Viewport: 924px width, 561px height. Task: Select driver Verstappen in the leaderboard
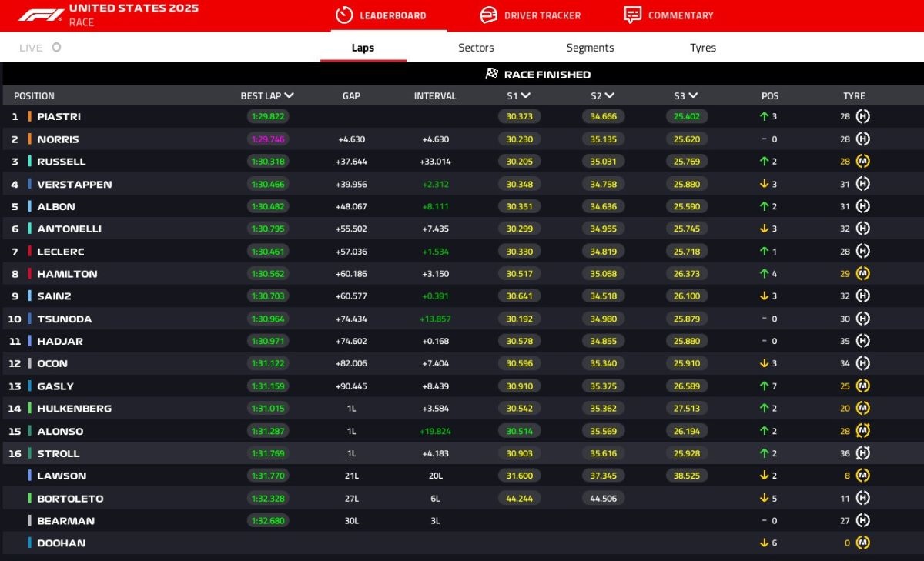click(75, 185)
